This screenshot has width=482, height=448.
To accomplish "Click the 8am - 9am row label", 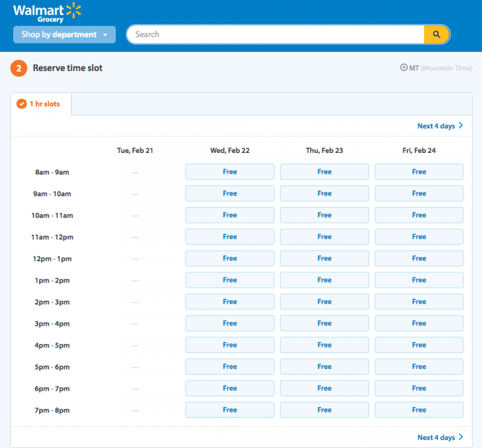I will tap(52, 172).
